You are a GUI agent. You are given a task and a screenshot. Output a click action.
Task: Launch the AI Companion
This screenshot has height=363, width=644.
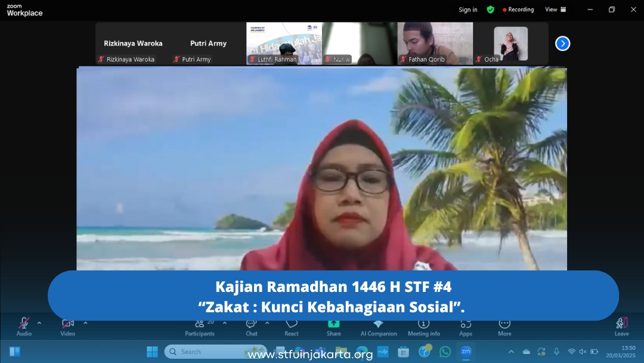click(378, 326)
